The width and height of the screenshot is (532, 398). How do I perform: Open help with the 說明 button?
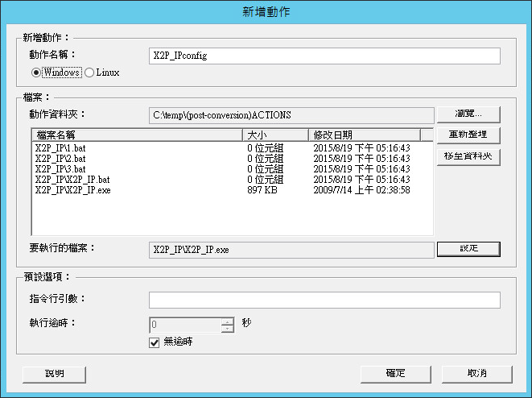point(54,374)
